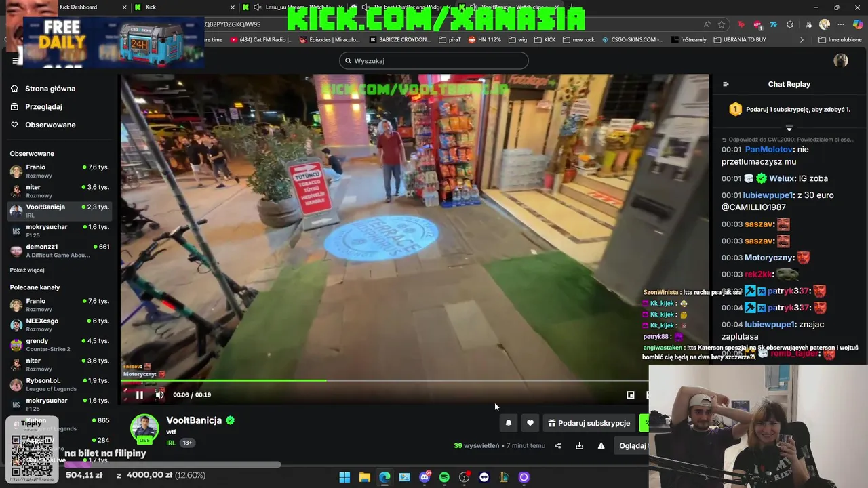Open the UBRANIA TO BUY bookmarks folder
This screenshot has height=488, width=868.
[740, 40]
